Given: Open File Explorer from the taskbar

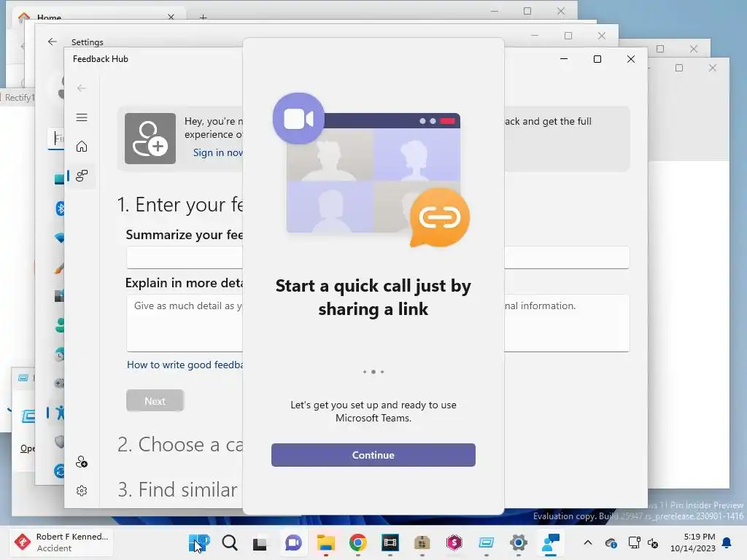Looking at the screenshot, I should [326, 542].
